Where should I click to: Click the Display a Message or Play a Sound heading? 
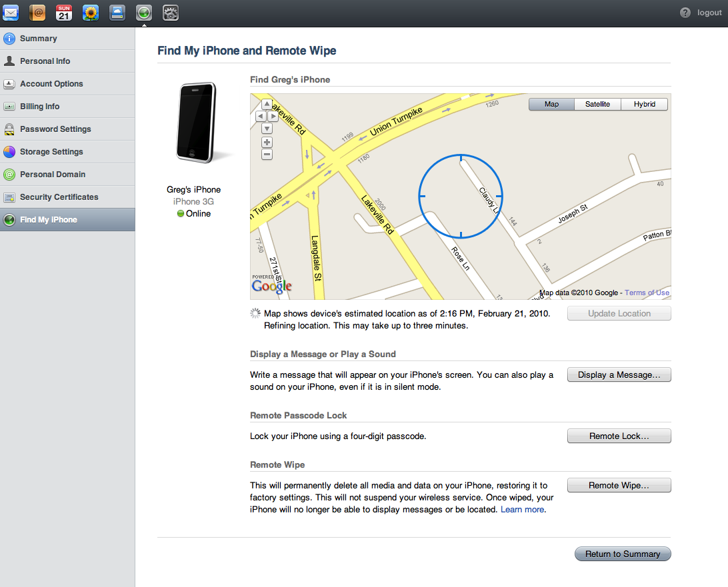(x=323, y=354)
